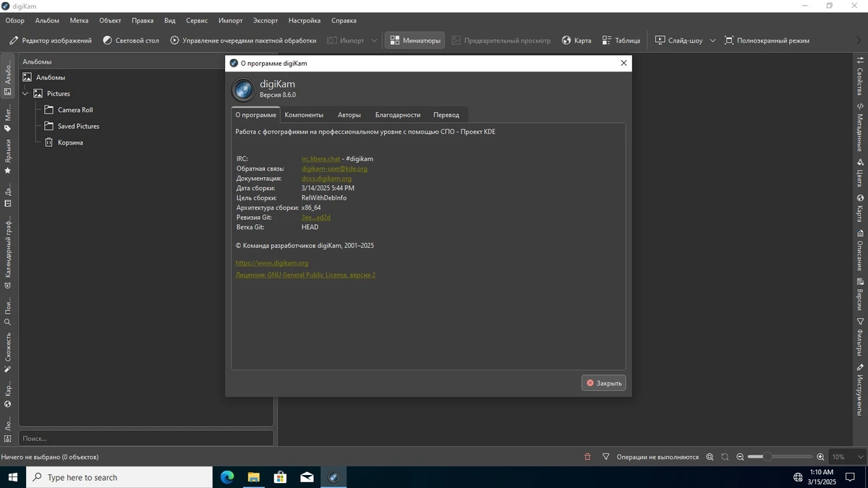The image size is (868, 488).
Task: Open the Версии right sidebar tab
Action: [860, 295]
